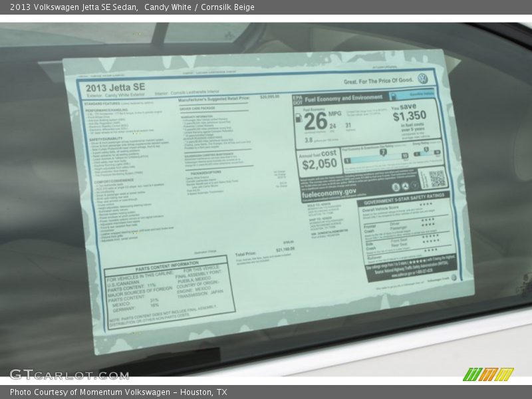Image resolution: width=532 pixels, height=399 pixels.
Task: Click the Government 5-Star Safety Ratings header
Action: [x=404, y=196]
